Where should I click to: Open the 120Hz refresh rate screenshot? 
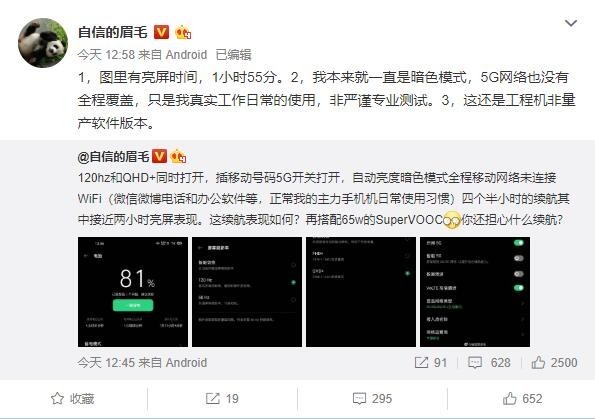(247, 292)
